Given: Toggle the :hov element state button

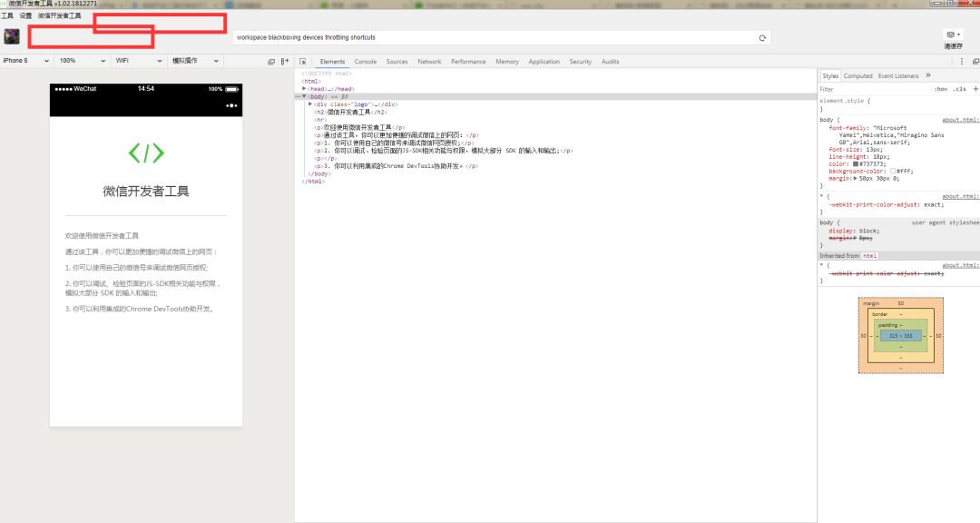Looking at the screenshot, I should [941, 90].
